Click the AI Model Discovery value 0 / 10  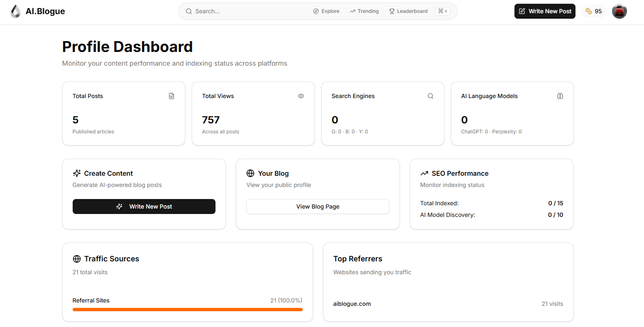pos(556,215)
